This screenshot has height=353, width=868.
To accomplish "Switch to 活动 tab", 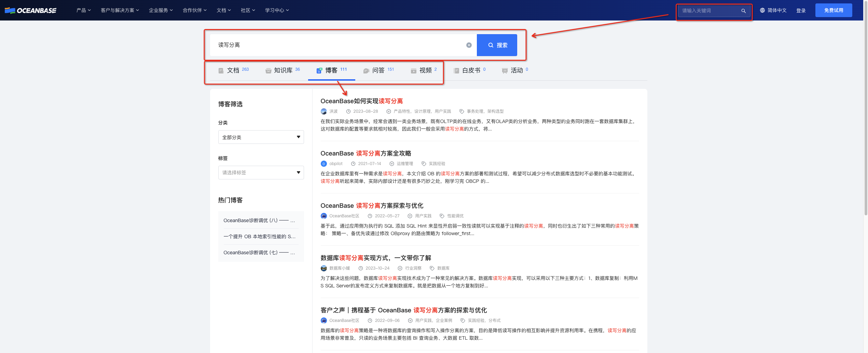I will tap(515, 70).
